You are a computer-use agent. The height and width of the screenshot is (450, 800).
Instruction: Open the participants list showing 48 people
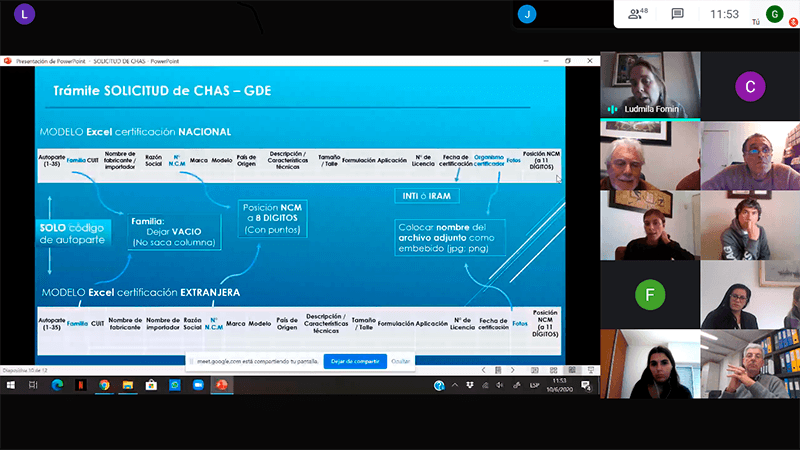point(635,14)
